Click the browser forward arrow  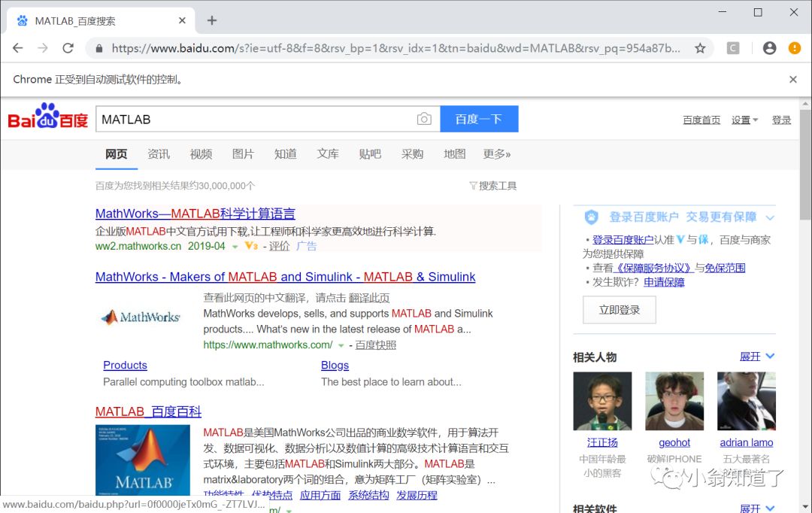(x=43, y=48)
